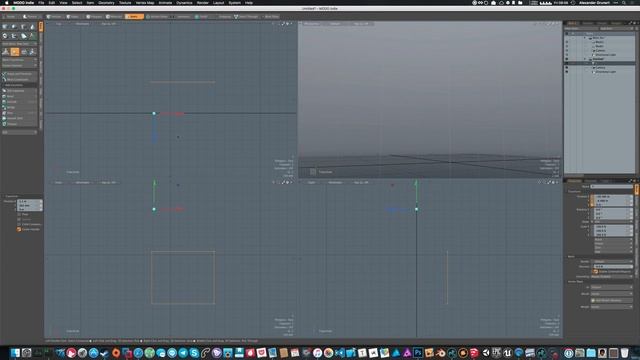
Task: Open the Smoothing dropdown in the Mesh section
Action: click(612, 277)
